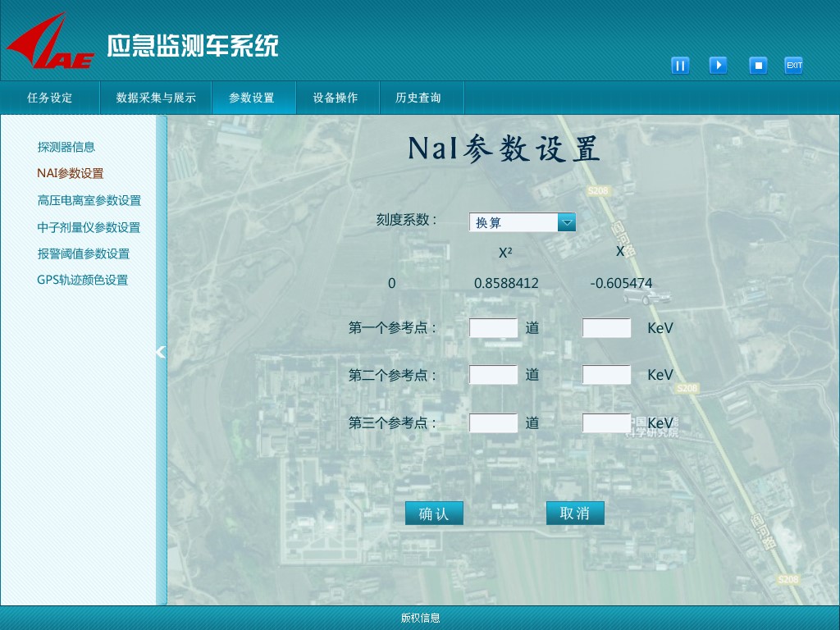Go to the 历史查询 tab
The width and height of the screenshot is (840, 630).
click(418, 98)
